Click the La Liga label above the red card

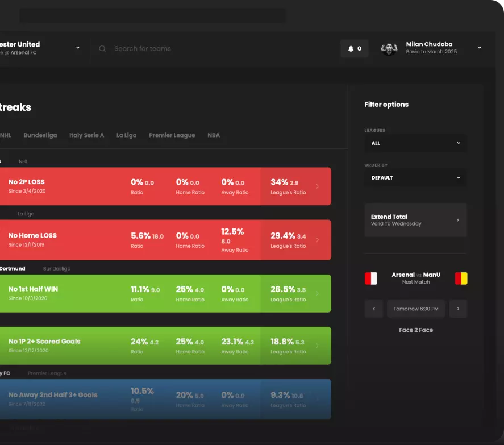pyautogui.click(x=26, y=214)
